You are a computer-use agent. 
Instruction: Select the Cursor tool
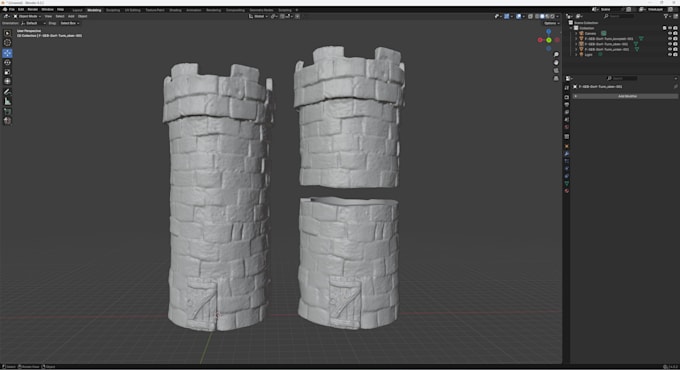click(7, 43)
